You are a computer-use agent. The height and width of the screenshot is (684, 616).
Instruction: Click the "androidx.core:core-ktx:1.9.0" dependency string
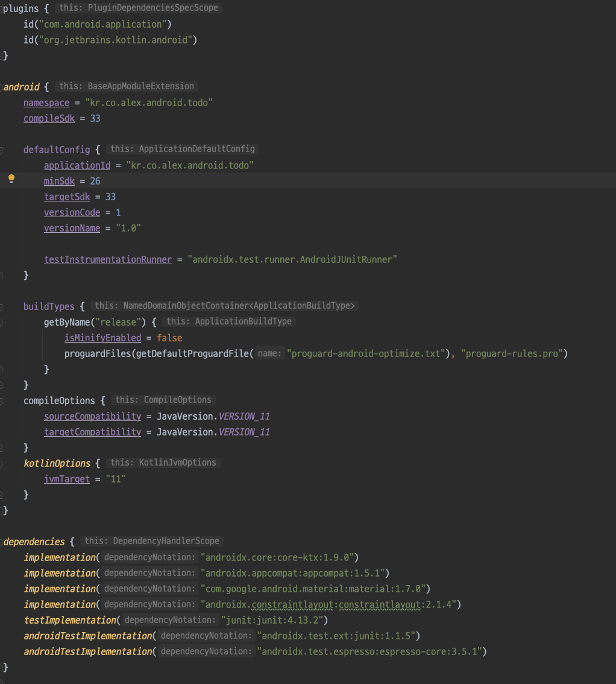(277, 558)
